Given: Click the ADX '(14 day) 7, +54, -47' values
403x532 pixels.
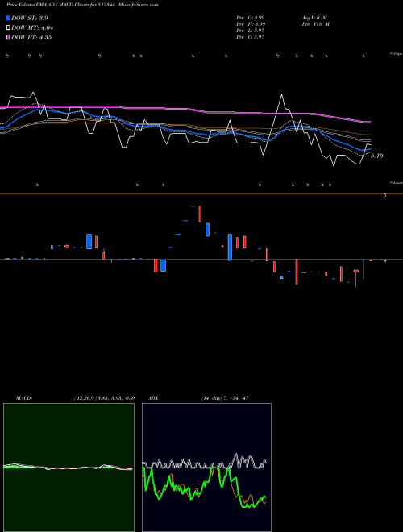Looking at the screenshot, I should tap(225, 398).
